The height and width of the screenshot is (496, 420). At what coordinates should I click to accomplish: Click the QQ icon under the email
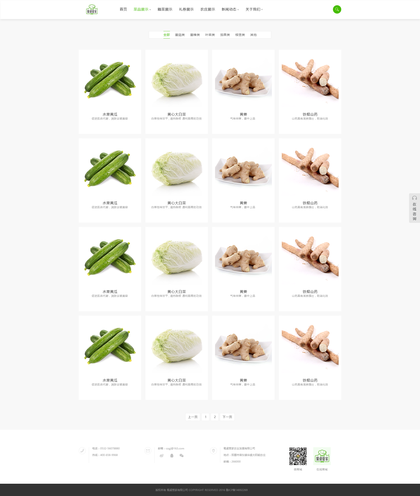[172, 455]
